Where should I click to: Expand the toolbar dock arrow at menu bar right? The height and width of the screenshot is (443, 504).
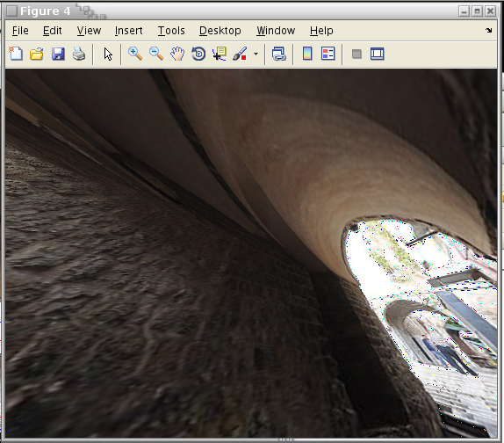(x=488, y=30)
